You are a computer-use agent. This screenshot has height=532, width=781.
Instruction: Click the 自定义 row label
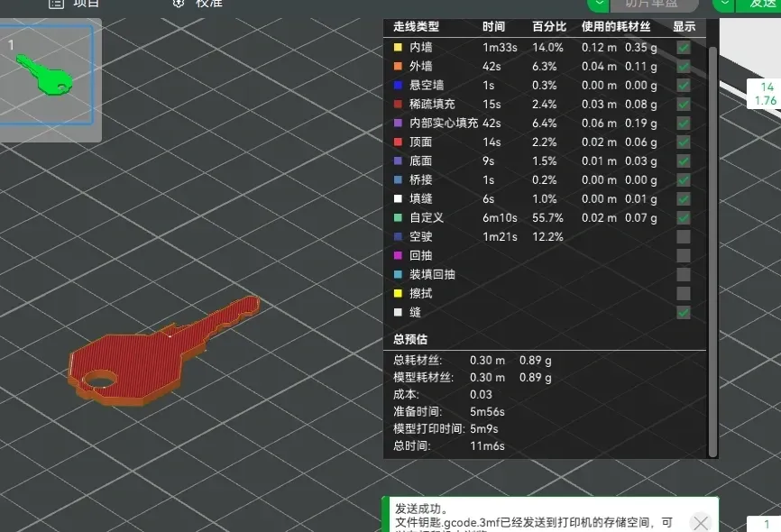pos(426,217)
